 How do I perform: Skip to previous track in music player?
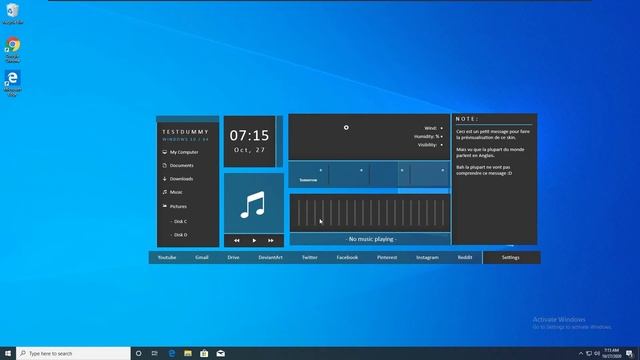tap(237, 241)
